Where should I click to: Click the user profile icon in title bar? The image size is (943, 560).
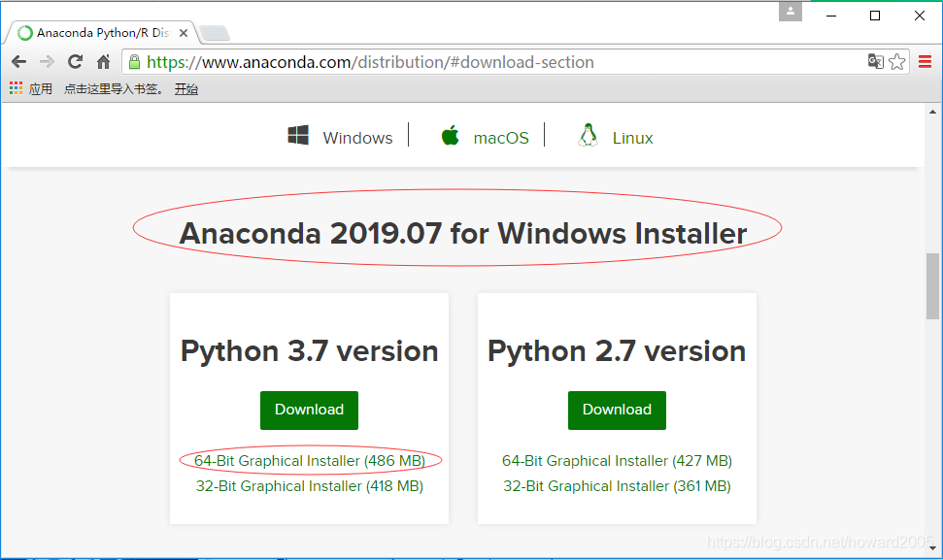(x=791, y=12)
